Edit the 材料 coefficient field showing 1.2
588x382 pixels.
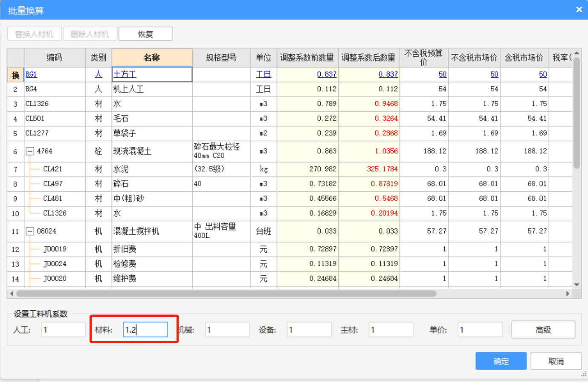(145, 329)
